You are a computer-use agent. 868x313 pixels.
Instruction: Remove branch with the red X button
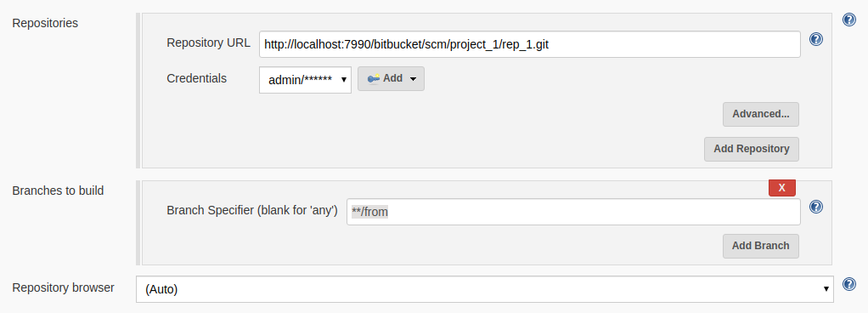[781, 188]
